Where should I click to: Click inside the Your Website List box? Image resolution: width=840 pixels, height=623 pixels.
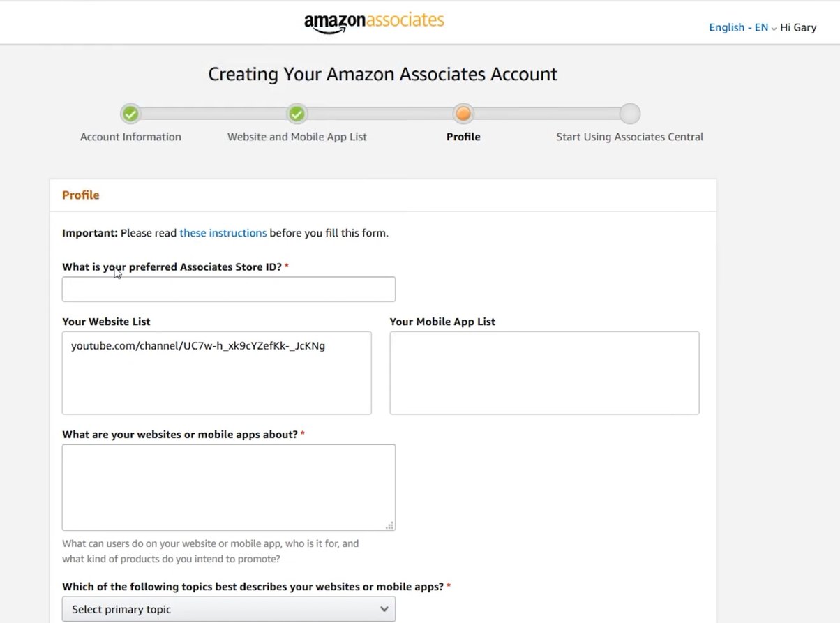217,373
